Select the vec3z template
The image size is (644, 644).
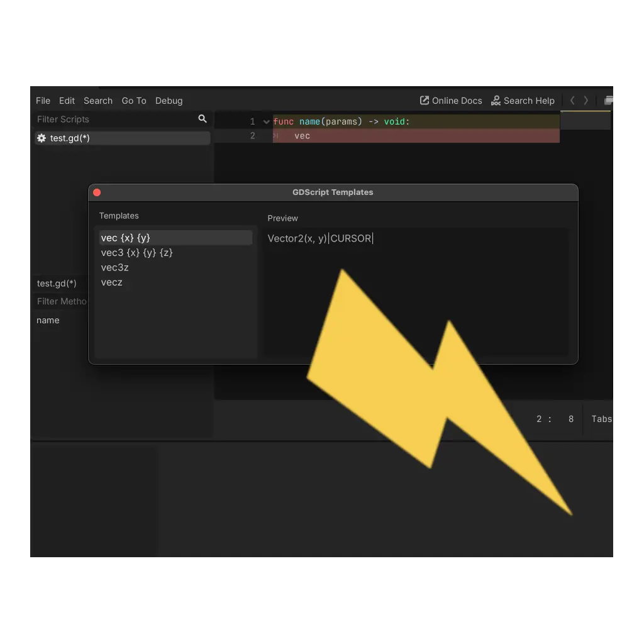click(115, 267)
